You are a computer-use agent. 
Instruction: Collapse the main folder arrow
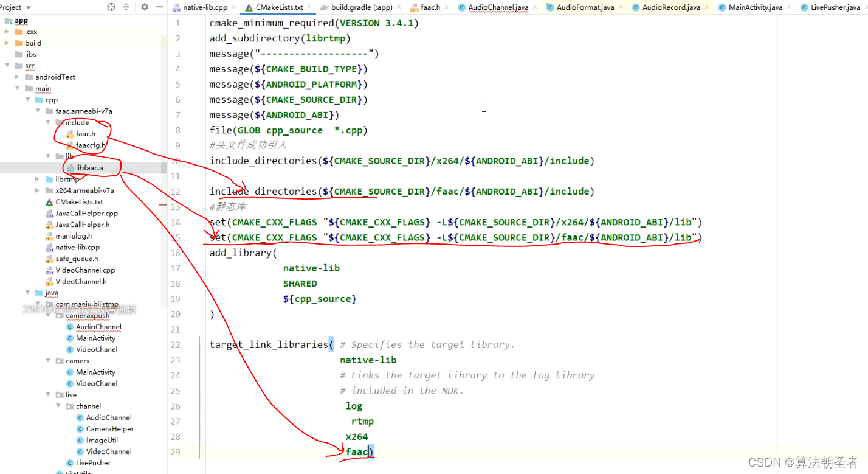pyautogui.click(x=17, y=88)
